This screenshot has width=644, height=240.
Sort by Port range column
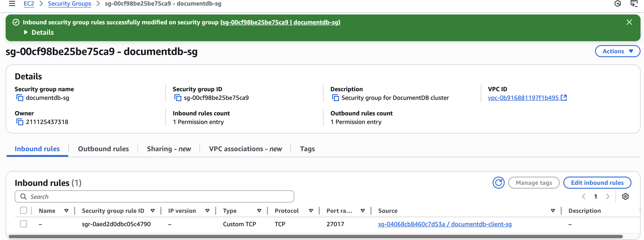[363, 211]
